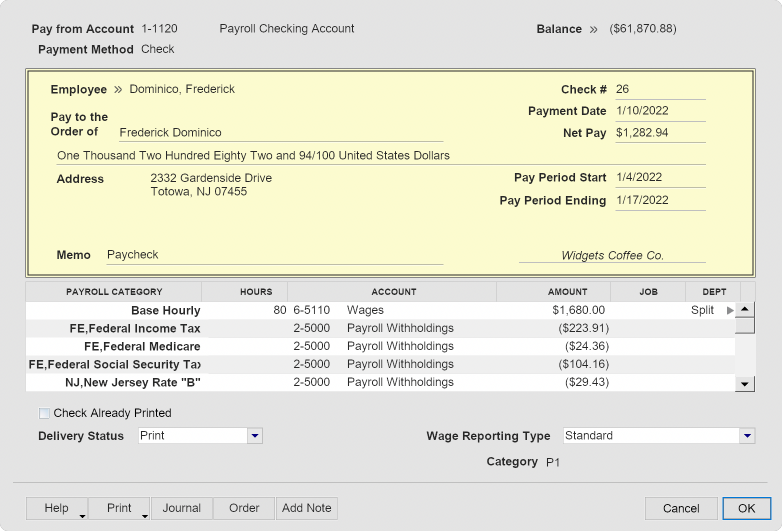This screenshot has height=531, width=782.
Task: Click the Payment Date field
Action: click(x=659, y=111)
